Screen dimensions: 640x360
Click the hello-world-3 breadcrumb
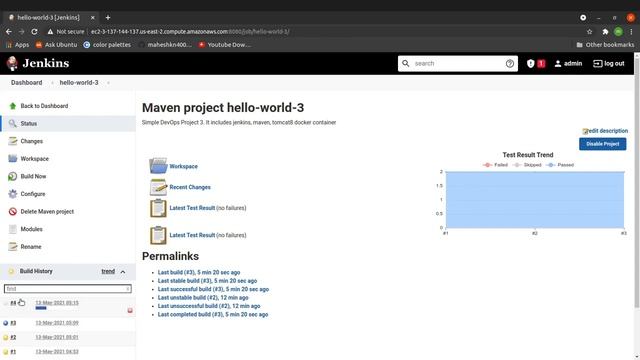click(x=79, y=82)
